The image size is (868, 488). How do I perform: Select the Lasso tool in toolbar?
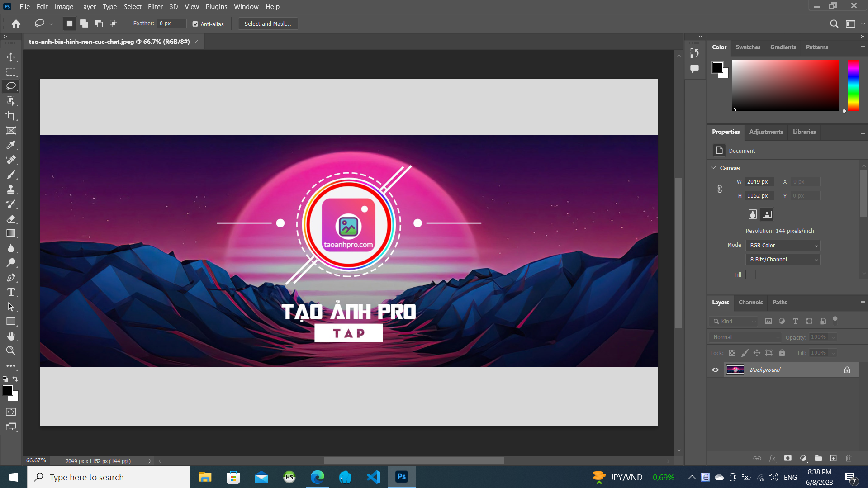[11, 86]
